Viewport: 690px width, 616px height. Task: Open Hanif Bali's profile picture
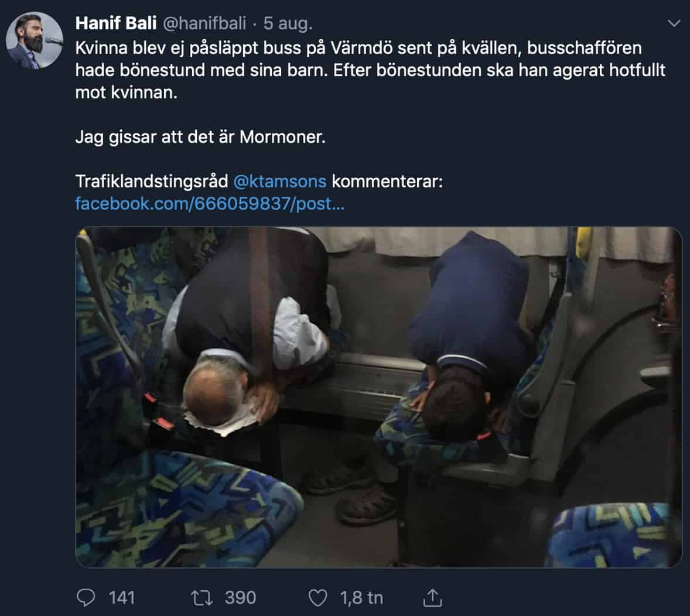[35, 40]
